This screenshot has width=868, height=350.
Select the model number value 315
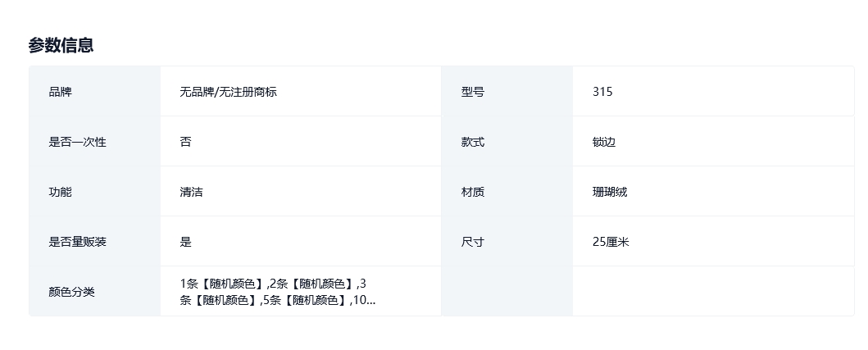tap(602, 92)
